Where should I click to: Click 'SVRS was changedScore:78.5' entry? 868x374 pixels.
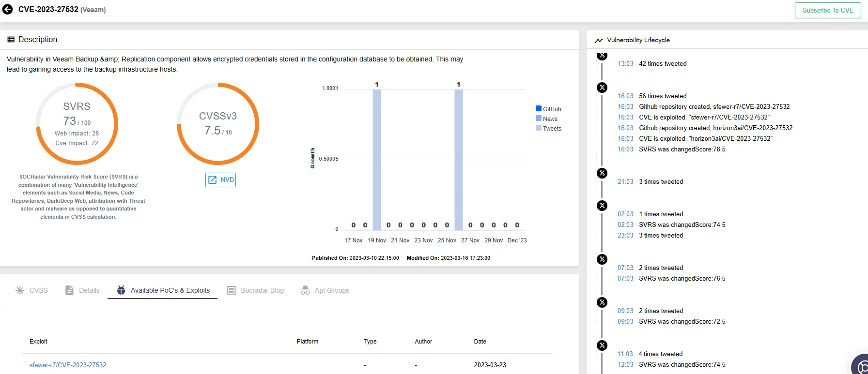[x=682, y=150]
